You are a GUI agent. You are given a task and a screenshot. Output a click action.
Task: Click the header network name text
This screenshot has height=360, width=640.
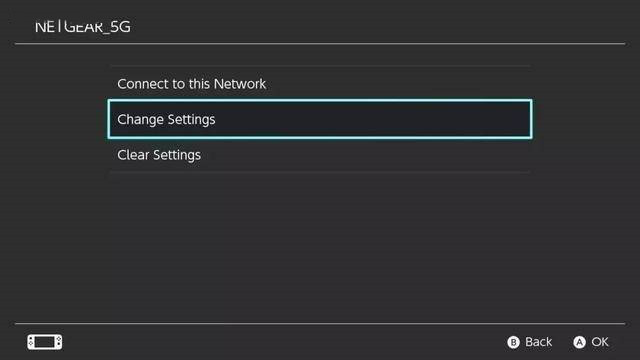[83, 27]
